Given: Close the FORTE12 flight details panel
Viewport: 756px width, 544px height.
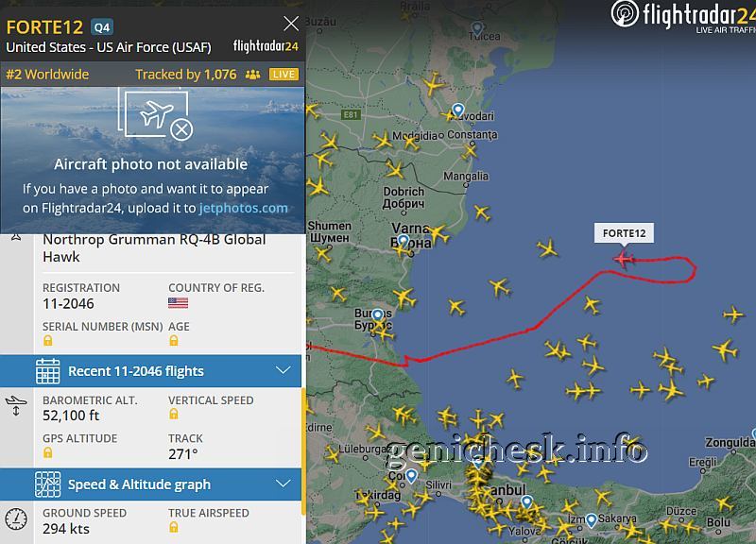Looking at the screenshot, I should click(x=291, y=23).
